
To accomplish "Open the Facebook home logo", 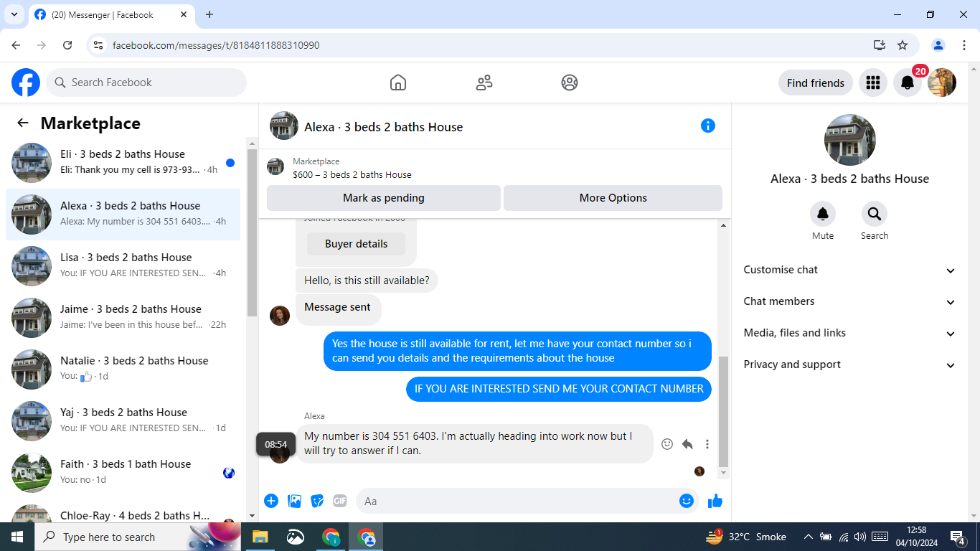I will click(26, 83).
